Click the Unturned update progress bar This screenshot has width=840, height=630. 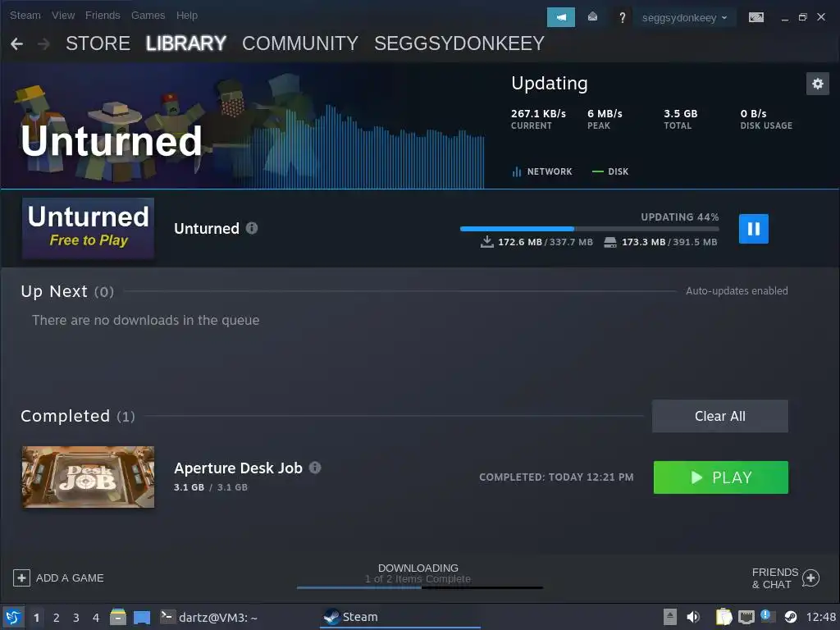[589, 229]
